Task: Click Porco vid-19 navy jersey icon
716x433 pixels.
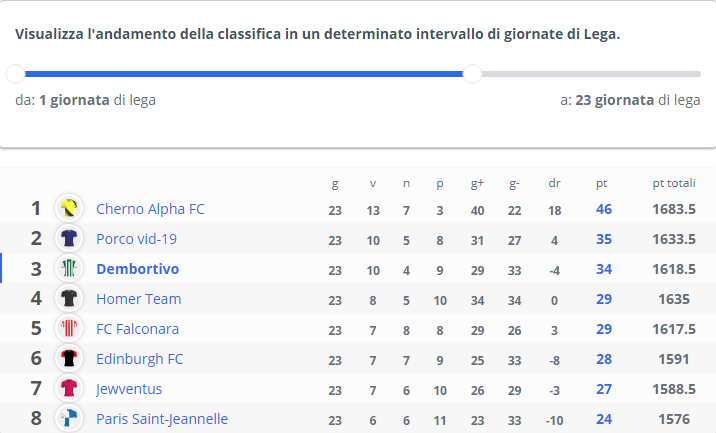Action: tap(69, 238)
